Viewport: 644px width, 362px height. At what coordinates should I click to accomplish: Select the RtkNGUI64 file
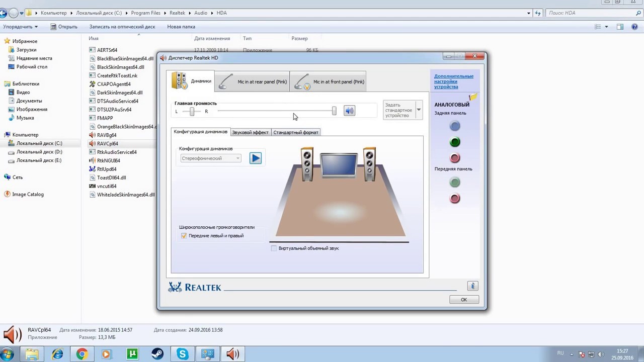point(108,160)
